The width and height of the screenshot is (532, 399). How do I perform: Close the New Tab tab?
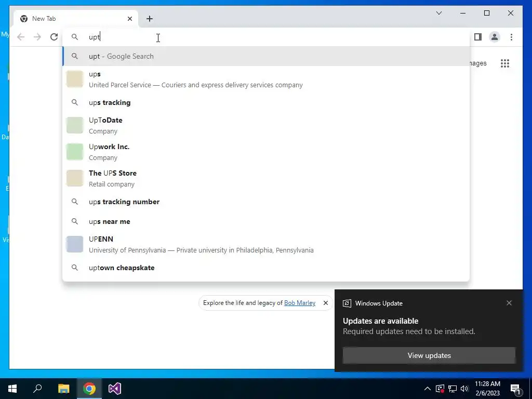(x=129, y=19)
